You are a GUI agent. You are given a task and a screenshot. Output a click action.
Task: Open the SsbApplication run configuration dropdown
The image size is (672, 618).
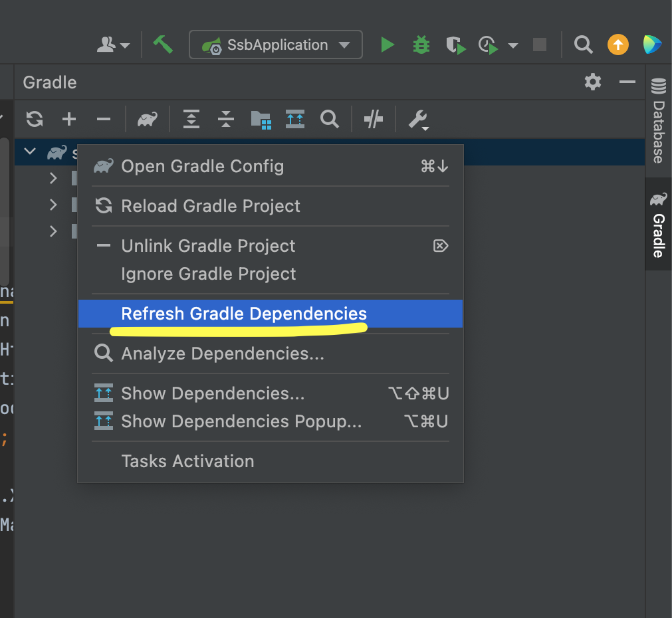(x=275, y=45)
